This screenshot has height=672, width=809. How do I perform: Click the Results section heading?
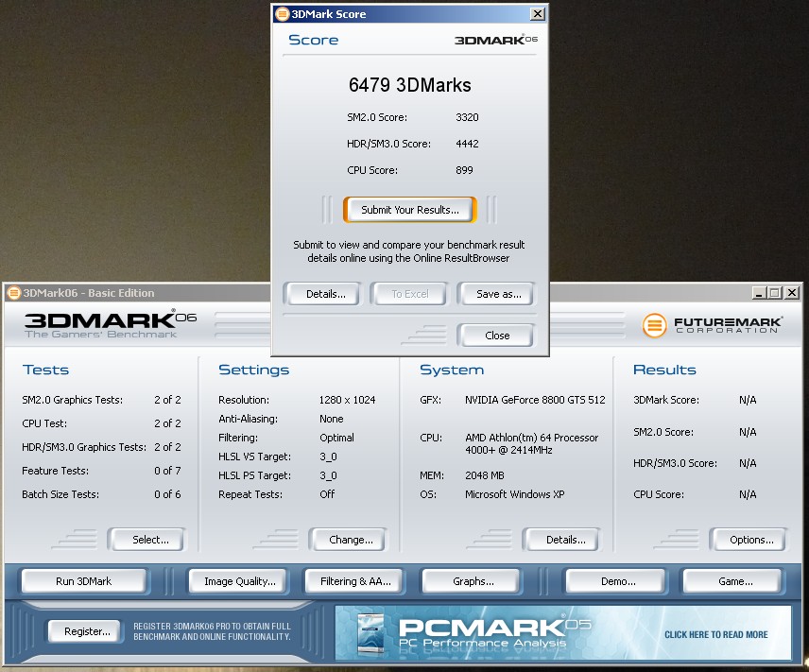click(664, 370)
